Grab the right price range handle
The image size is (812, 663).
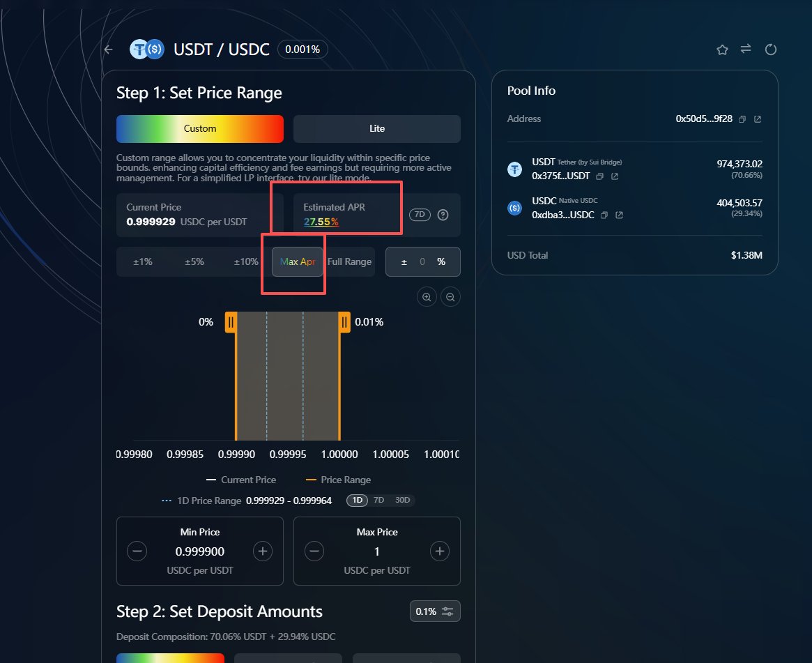click(344, 322)
